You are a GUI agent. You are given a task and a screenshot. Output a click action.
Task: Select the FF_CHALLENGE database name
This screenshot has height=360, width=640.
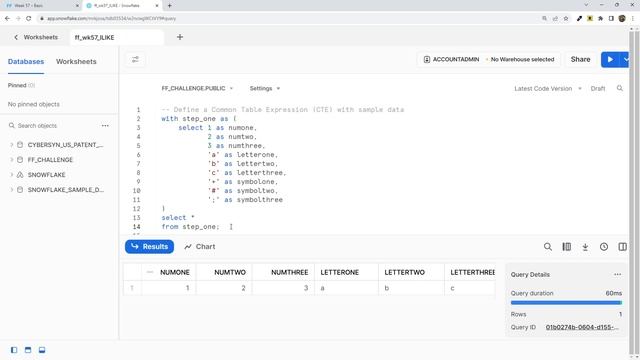click(50, 160)
